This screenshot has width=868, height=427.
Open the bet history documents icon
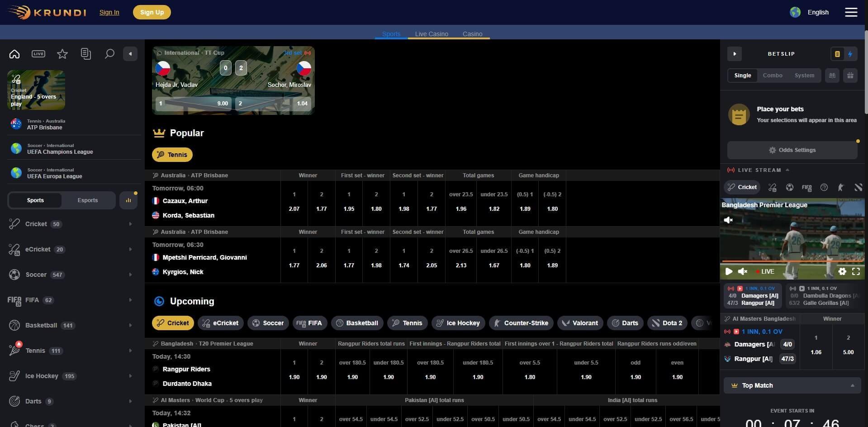(86, 54)
